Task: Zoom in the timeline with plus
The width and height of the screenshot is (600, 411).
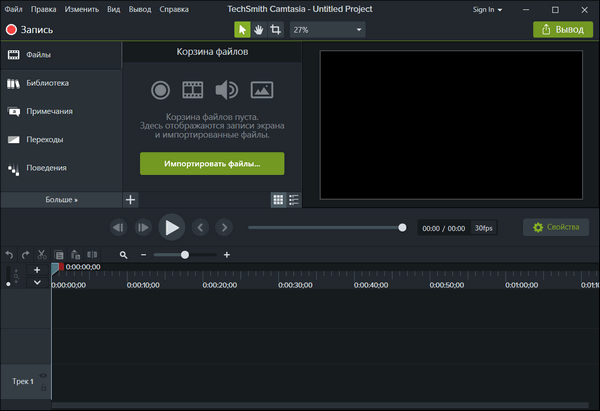Action: pos(227,255)
